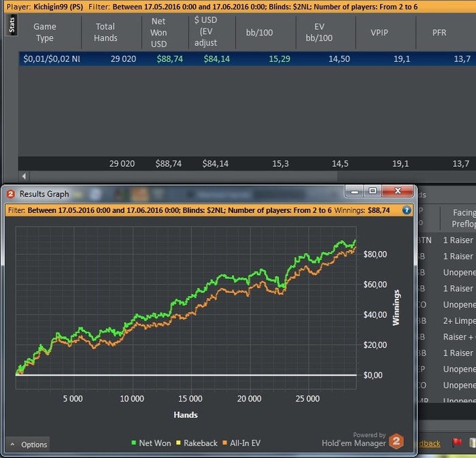Screen dimensions: 476x458
Task: Click the feedback link behind graph window
Action: (429, 443)
